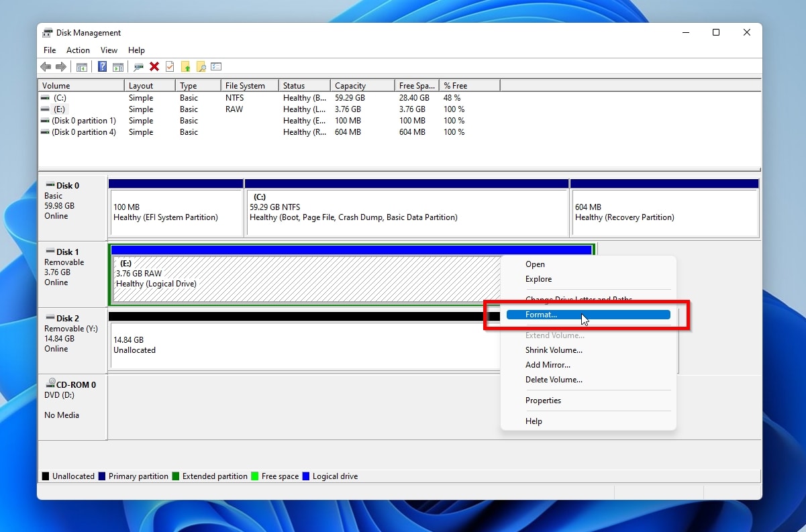Select Delete Volume from the context menu
The width and height of the screenshot is (806, 532).
(x=554, y=379)
